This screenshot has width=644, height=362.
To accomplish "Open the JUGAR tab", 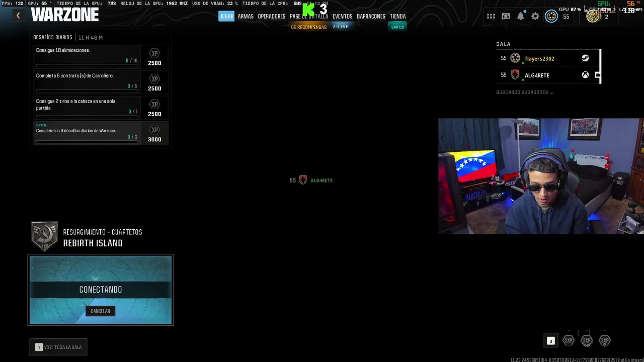I will point(226,16).
